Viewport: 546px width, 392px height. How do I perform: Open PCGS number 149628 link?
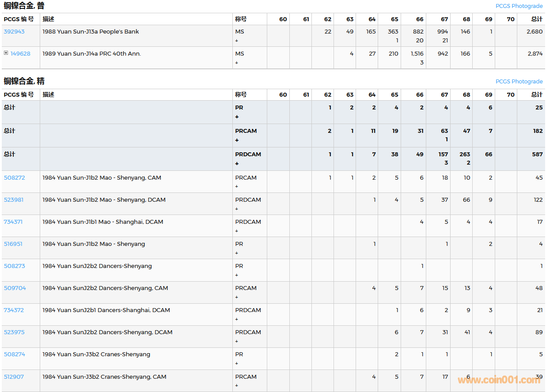20,54
